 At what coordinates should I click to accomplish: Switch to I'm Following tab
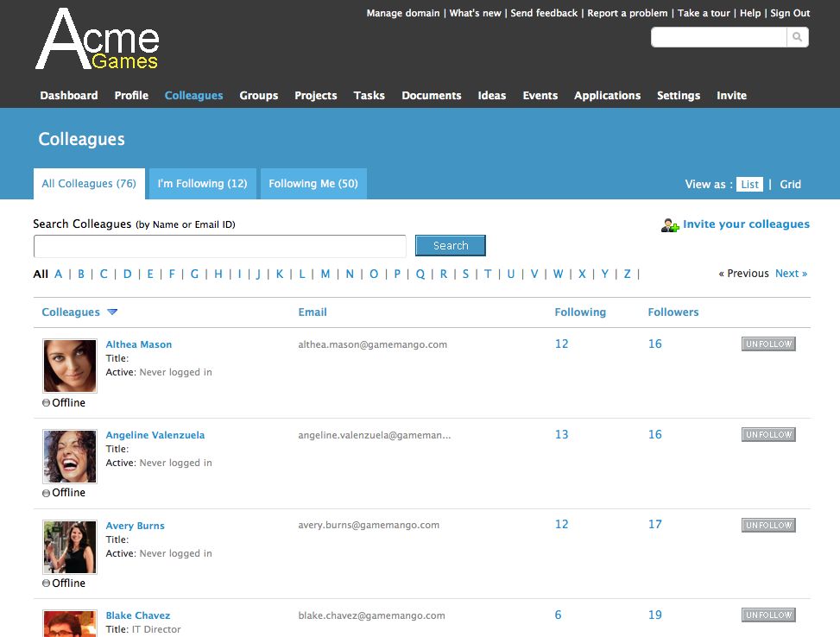(202, 184)
